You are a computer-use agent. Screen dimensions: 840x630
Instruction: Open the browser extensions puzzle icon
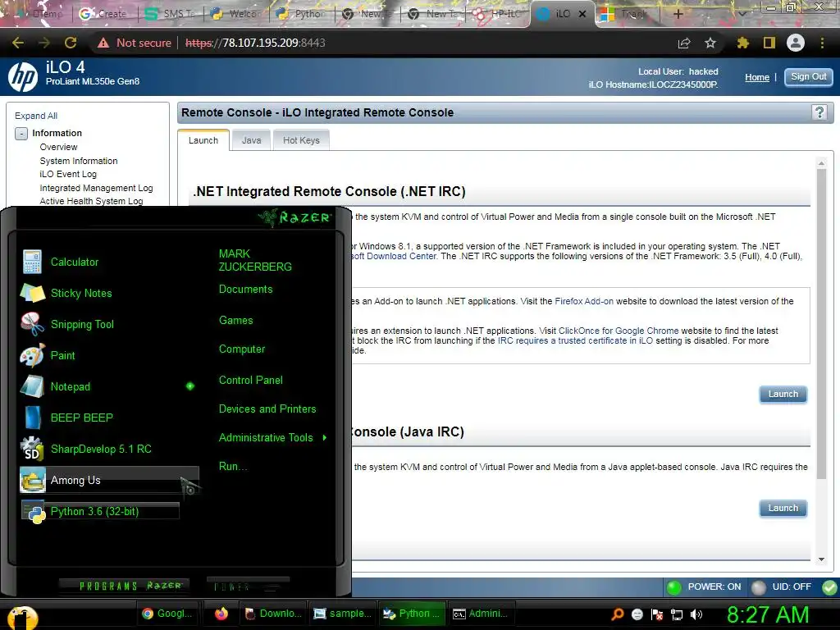point(743,43)
